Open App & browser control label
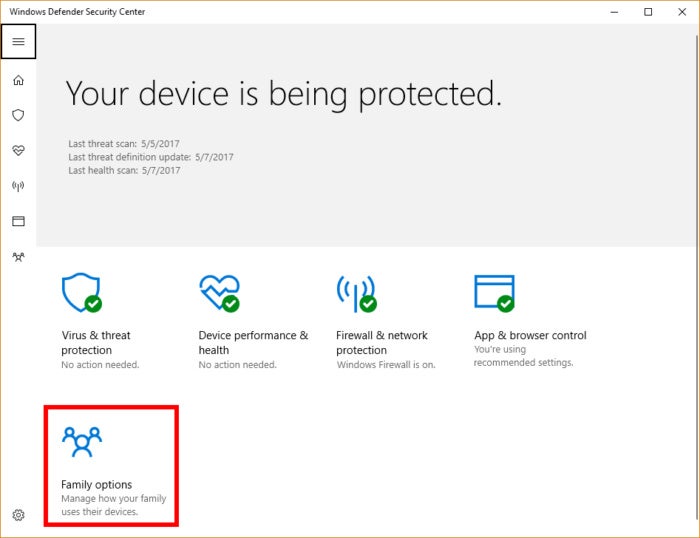Screen dimensions: 700x538 (530, 335)
